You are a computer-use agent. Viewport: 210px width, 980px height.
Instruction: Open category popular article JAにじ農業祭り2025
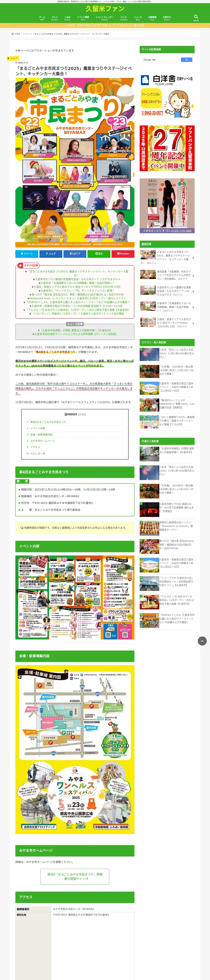tap(167, 422)
